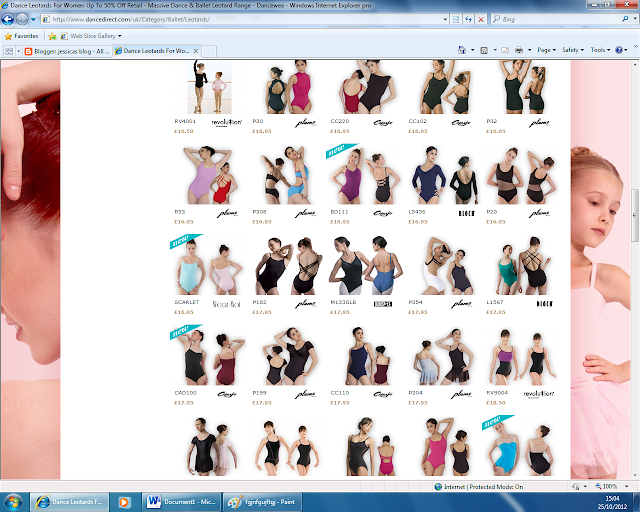Click the CAD100 leotard image with new banner
Image resolution: width=640 pixels, height=512 pixels.
[x=209, y=356]
